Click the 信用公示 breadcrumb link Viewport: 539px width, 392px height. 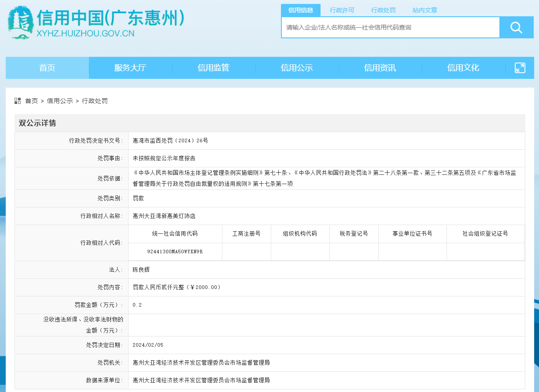click(60, 101)
